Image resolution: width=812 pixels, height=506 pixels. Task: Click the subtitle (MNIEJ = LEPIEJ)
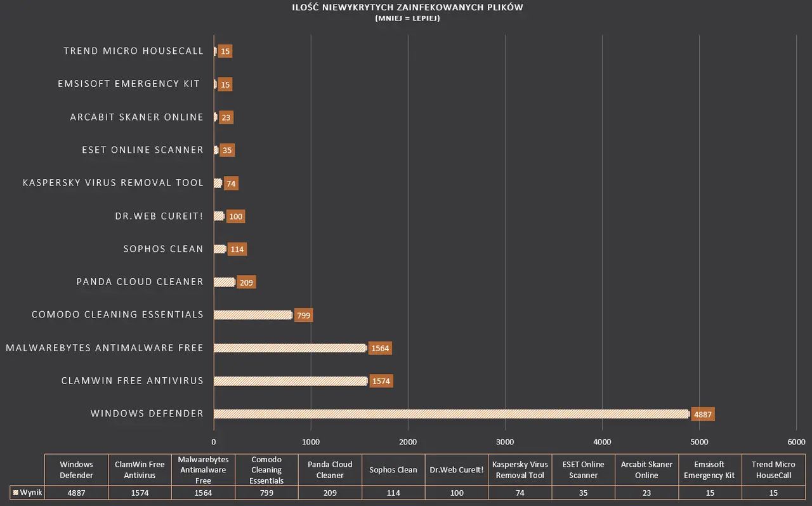point(407,18)
